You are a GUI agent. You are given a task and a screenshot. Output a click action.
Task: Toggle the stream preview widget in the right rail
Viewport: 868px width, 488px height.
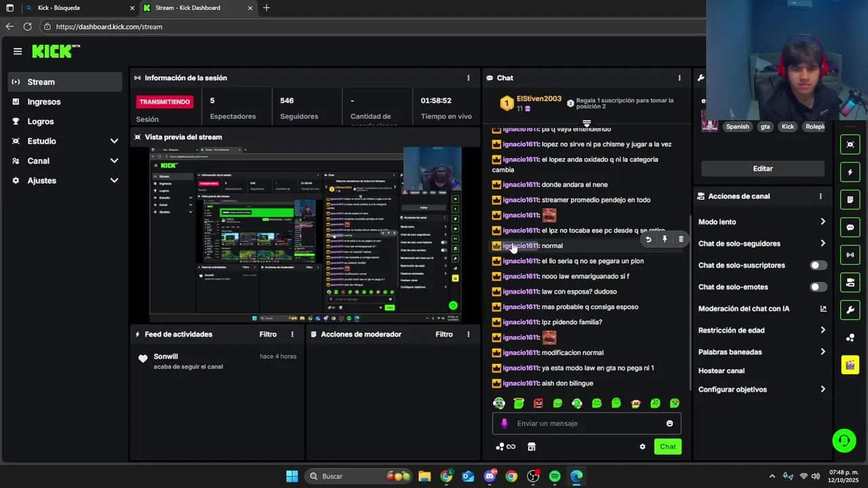pos(850,144)
